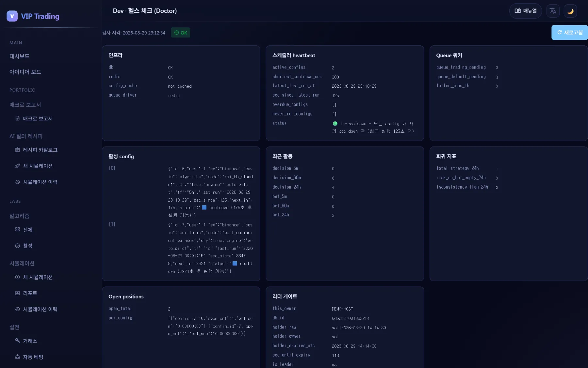588x368 pixels.
Task: Collapse the AI 질의 레시피 sidebar group
Action: (26, 136)
